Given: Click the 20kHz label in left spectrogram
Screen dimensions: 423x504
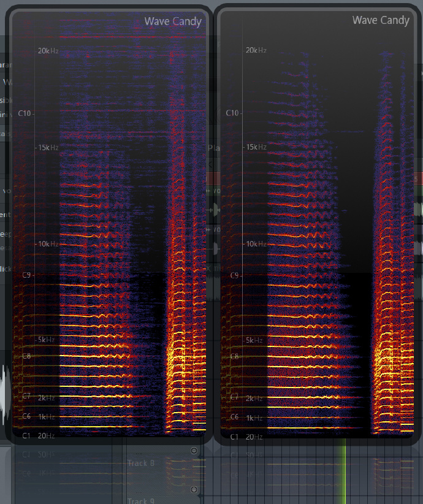Looking at the screenshot, I should 48,51.
